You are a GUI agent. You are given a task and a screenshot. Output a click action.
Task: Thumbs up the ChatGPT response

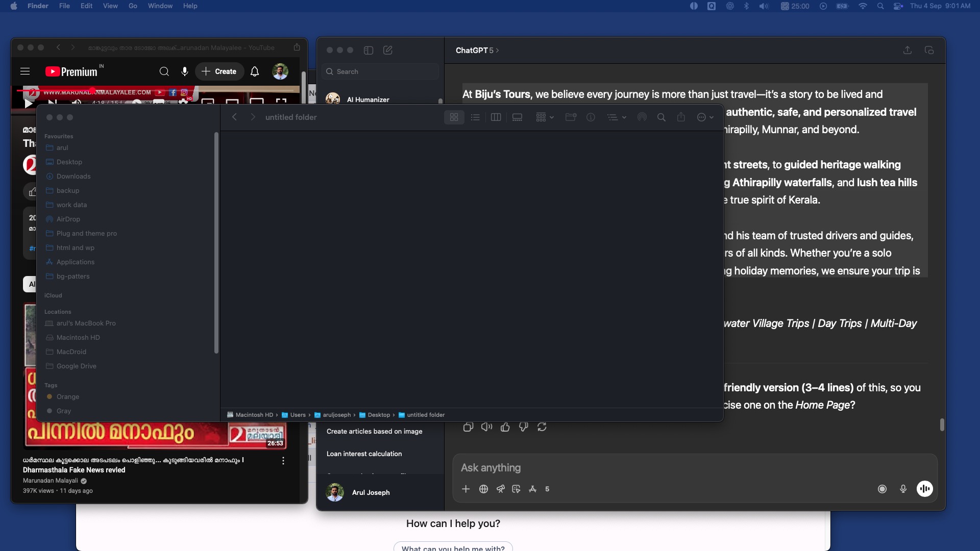pyautogui.click(x=505, y=427)
